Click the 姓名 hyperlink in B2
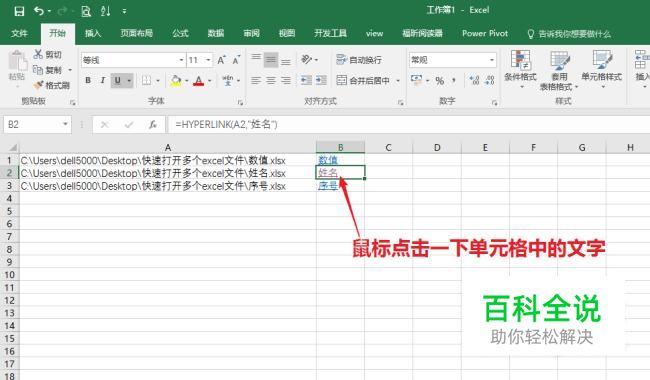Screen dimensions: 650x380 [x=328, y=173]
